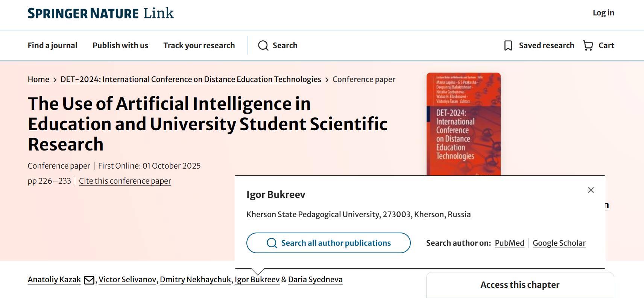Open author Daria Syedneva details

315,280
